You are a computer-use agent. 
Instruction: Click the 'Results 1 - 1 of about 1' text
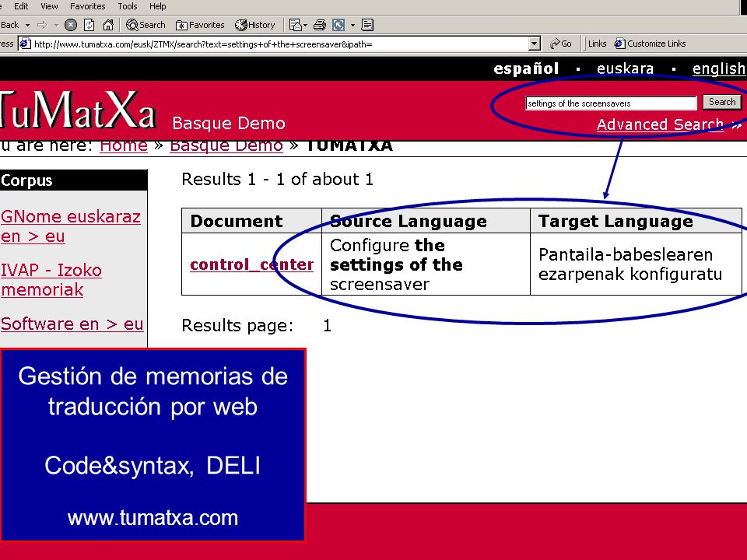[277, 180]
